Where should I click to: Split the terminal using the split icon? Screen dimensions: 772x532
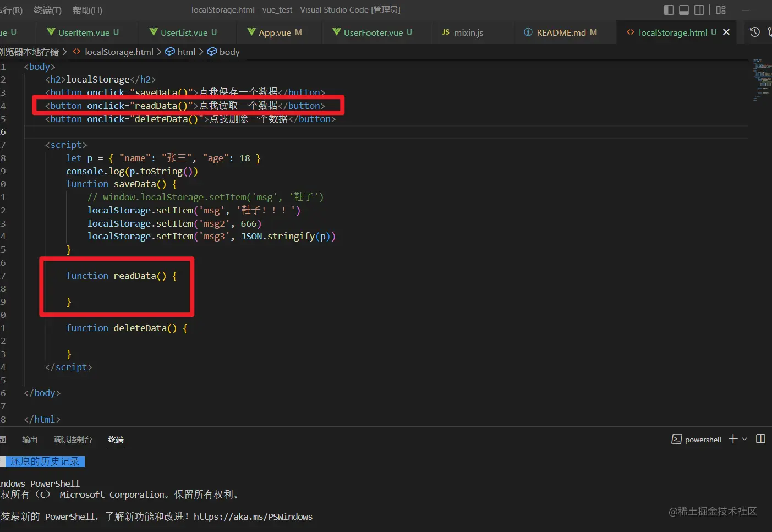pos(761,438)
